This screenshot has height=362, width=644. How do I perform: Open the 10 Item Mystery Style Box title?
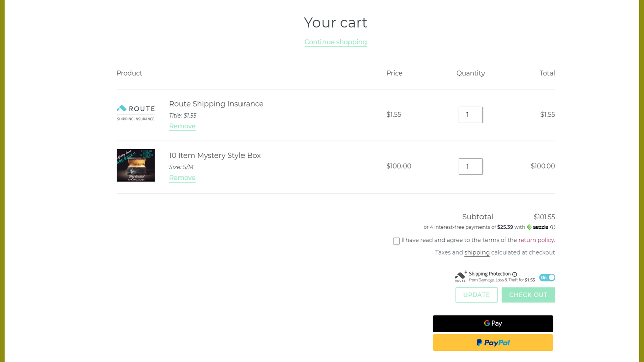pos(215,155)
